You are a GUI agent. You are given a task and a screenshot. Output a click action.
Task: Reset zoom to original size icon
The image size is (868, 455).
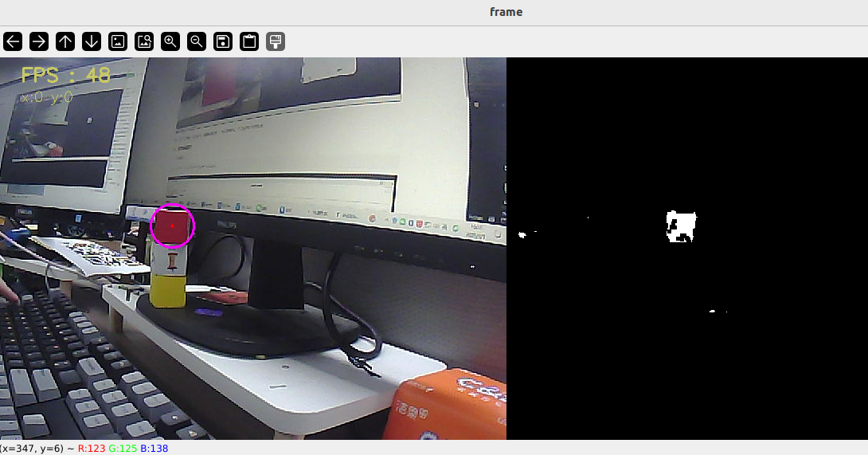(118, 41)
